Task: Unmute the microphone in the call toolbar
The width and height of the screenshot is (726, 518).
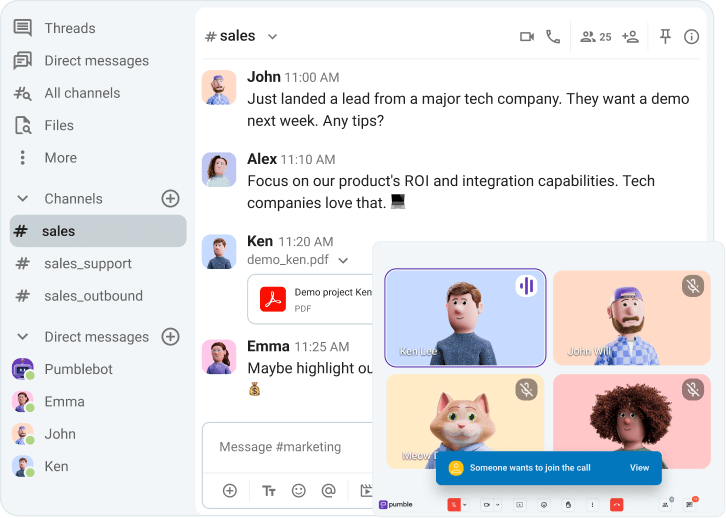Action: point(454,505)
